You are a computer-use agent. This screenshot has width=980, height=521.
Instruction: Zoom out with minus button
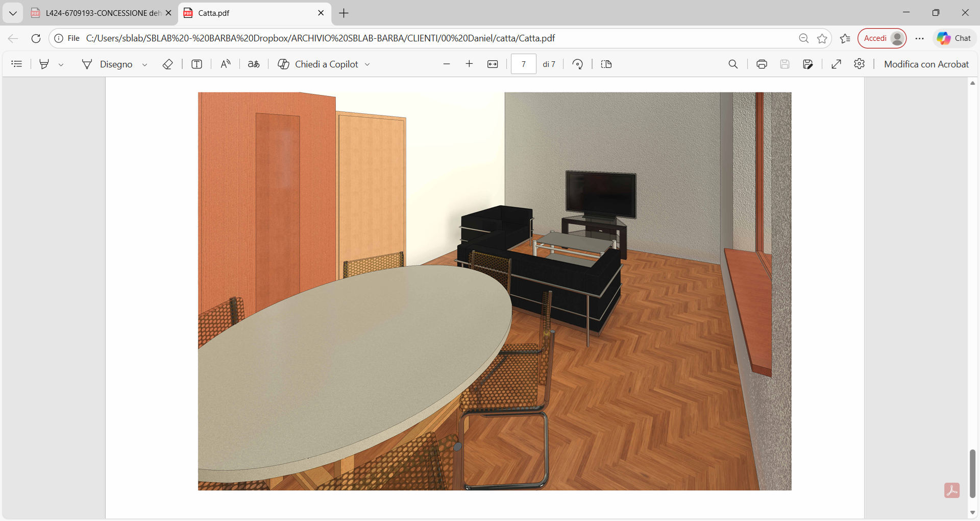(x=447, y=64)
